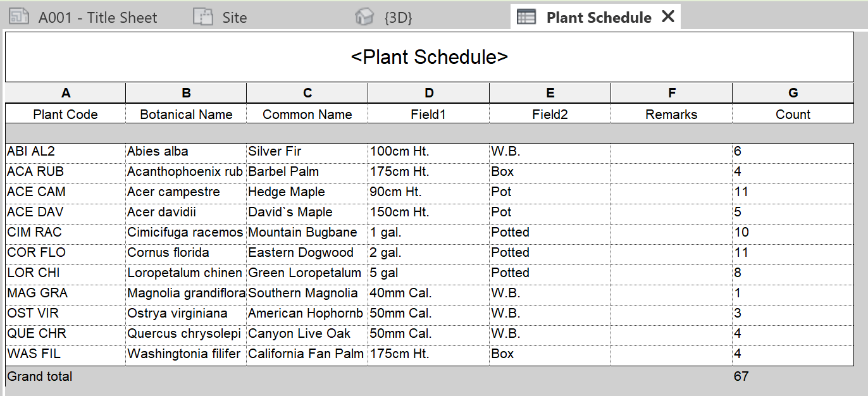Select column header G
The width and height of the screenshot is (868, 396).
[x=793, y=92]
